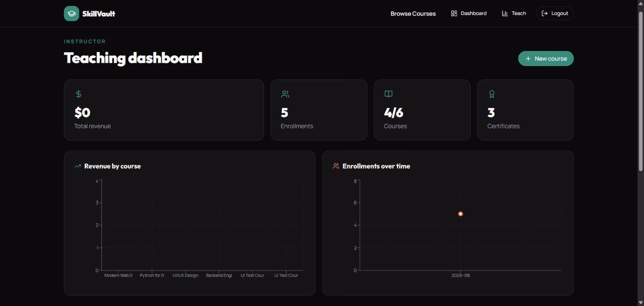
Task: Click the Modern Web D axis label
Action: [119, 275]
